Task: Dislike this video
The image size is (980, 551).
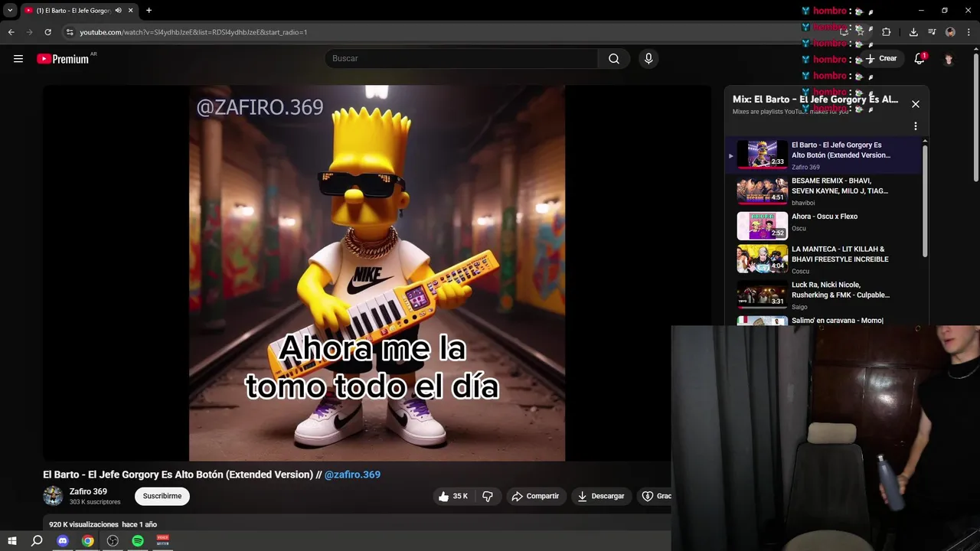Action: click(488, 496)
